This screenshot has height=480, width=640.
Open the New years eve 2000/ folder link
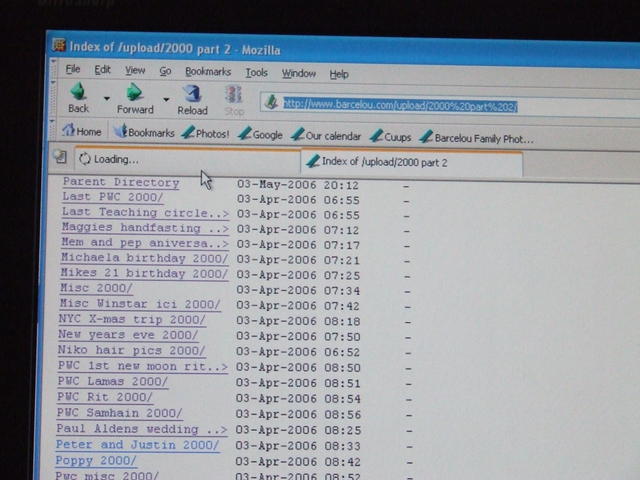click(x=128, y=335)
